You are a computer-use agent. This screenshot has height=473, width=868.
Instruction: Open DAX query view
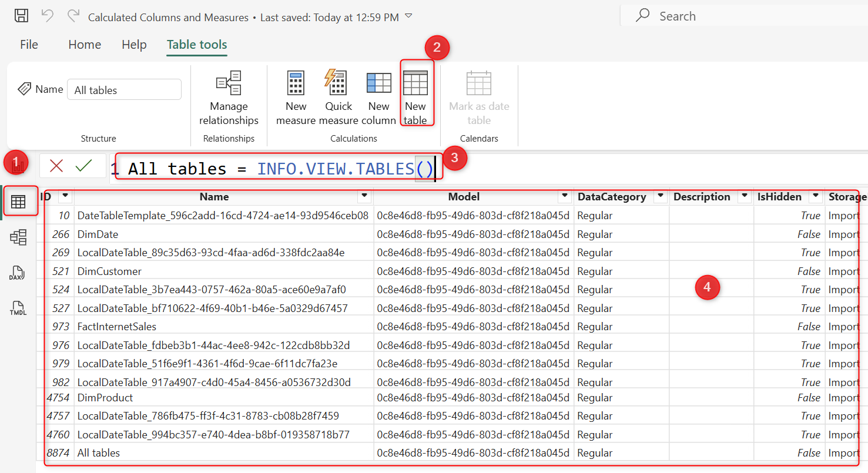click(18, 273)
